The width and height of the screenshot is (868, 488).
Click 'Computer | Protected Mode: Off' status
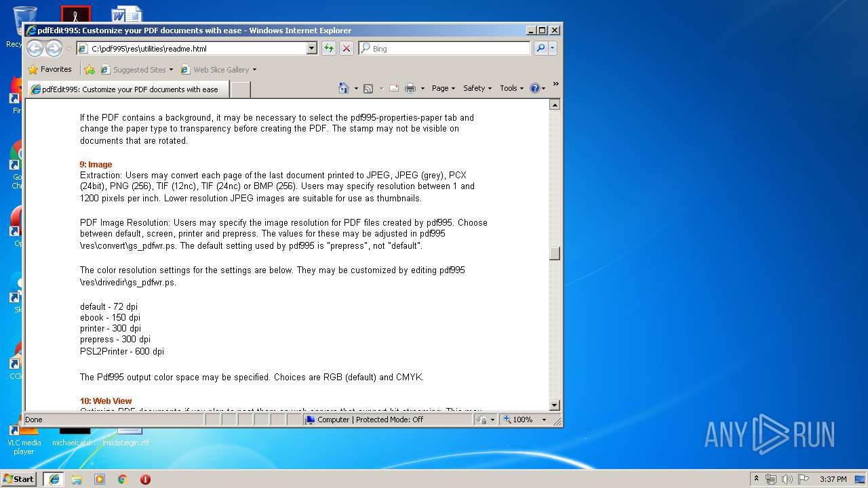point(370,420)
